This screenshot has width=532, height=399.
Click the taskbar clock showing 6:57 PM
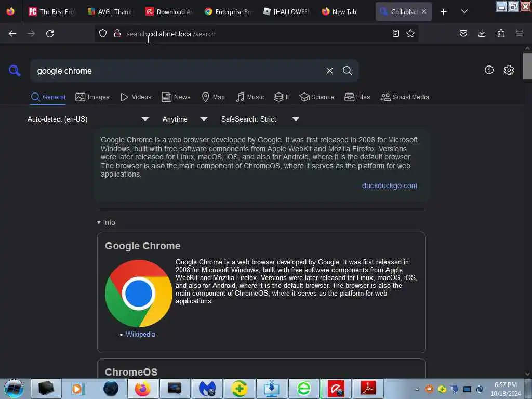click(x=506, y=389)
